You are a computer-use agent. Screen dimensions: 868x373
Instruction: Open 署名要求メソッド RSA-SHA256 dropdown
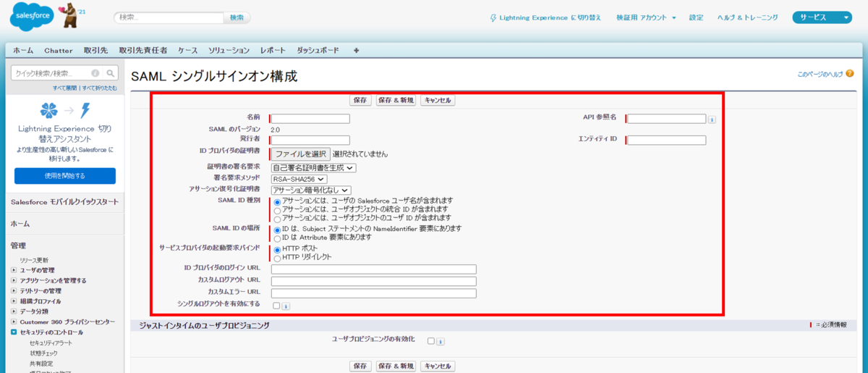tap(299, 179)
